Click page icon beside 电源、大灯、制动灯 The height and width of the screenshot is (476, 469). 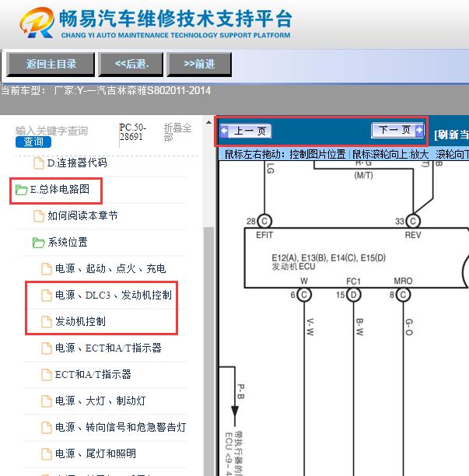click(x=46, y=401)
